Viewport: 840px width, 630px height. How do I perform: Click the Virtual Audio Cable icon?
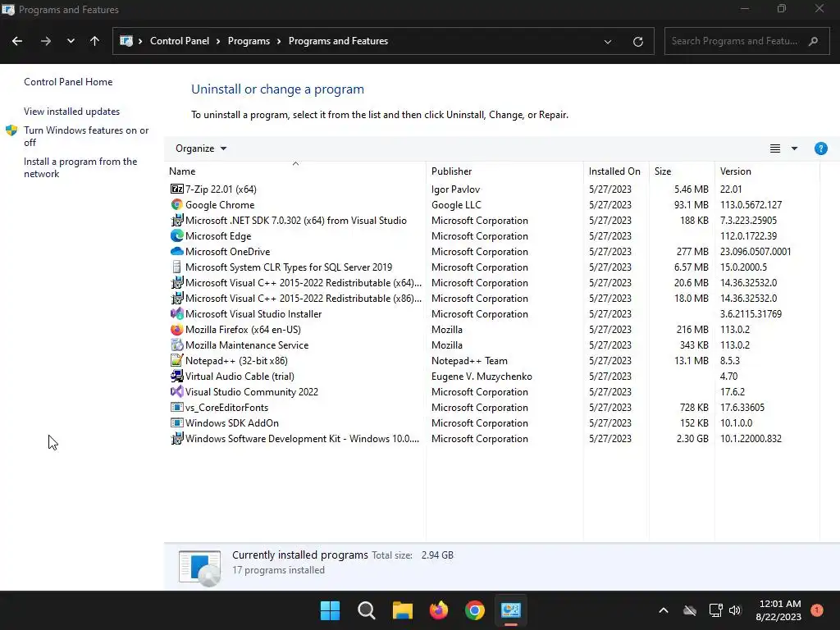[x=177, y=376]
